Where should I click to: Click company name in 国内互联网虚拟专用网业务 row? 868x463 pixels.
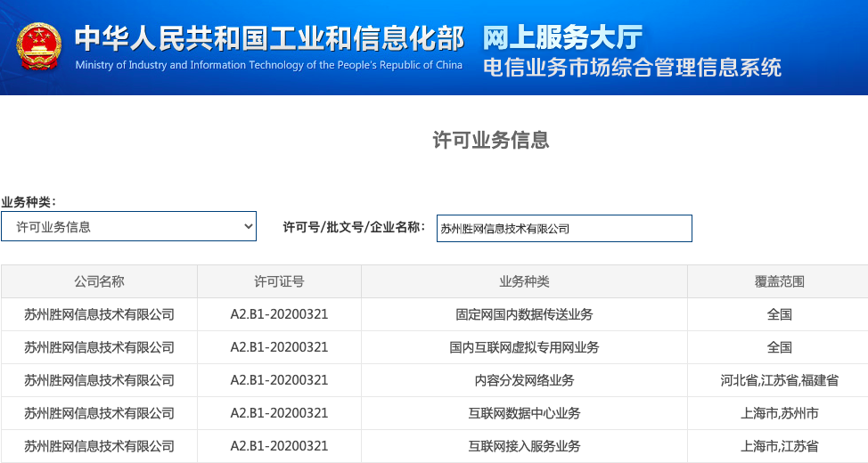tap(99, 347)
